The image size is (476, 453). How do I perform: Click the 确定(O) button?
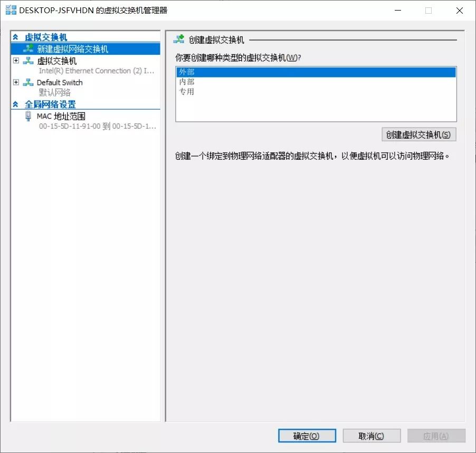(307, 436)
